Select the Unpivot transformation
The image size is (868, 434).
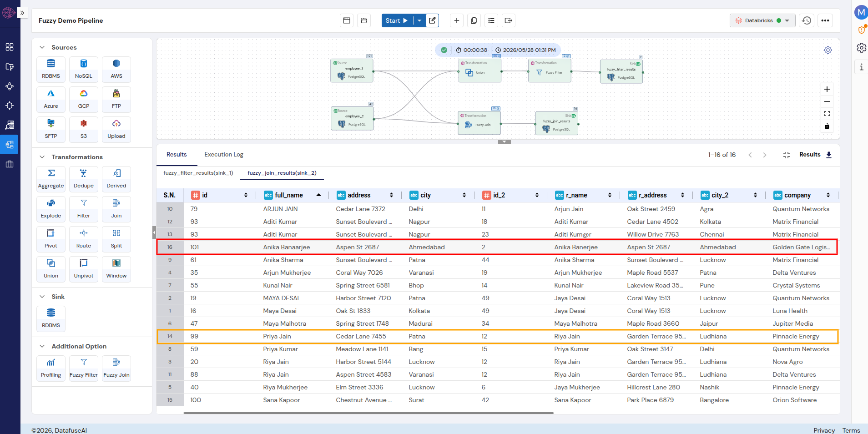84,269
